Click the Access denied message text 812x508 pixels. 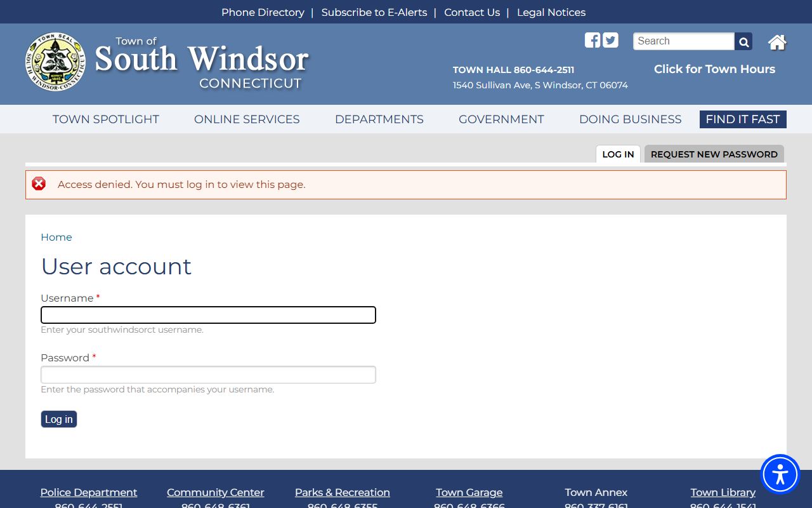[x=181, y=185]
